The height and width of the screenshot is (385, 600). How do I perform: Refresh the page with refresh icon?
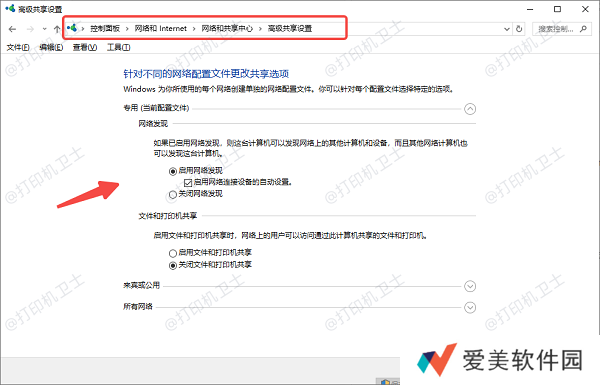(x=519, y=29)
